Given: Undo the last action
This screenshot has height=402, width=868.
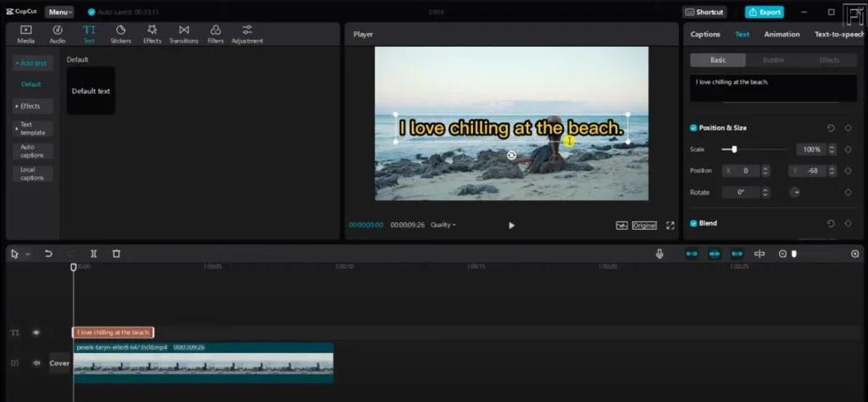Looking at the screenshot, I should [x=48, y=254].
